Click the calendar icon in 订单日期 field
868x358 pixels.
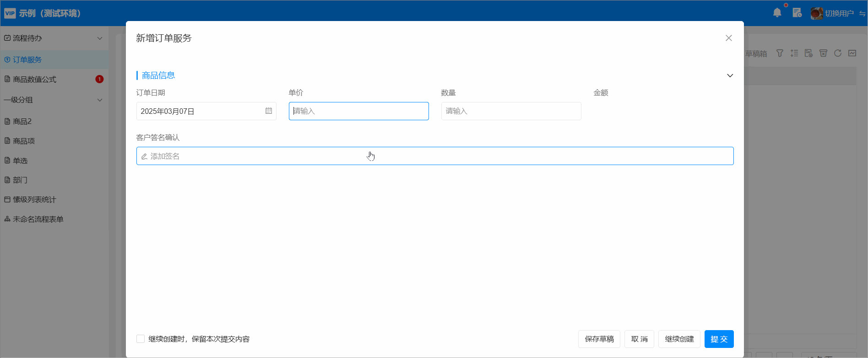click(x=269, y=111)
